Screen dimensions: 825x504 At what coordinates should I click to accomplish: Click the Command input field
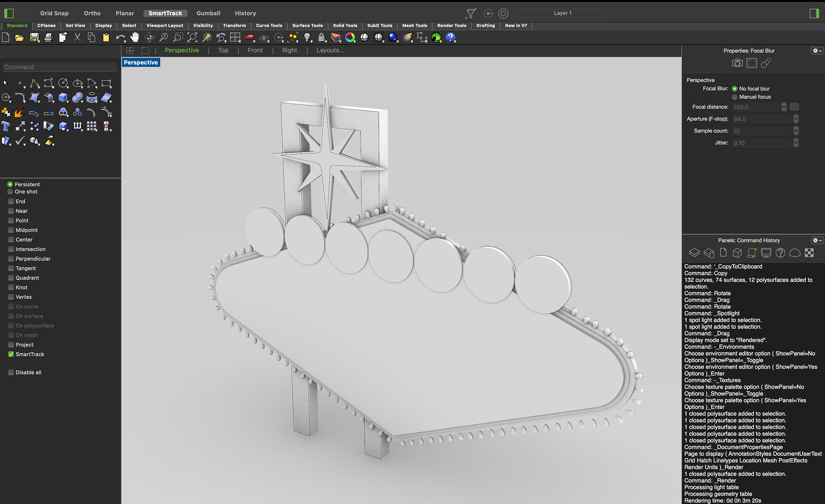tap(60, 67)
